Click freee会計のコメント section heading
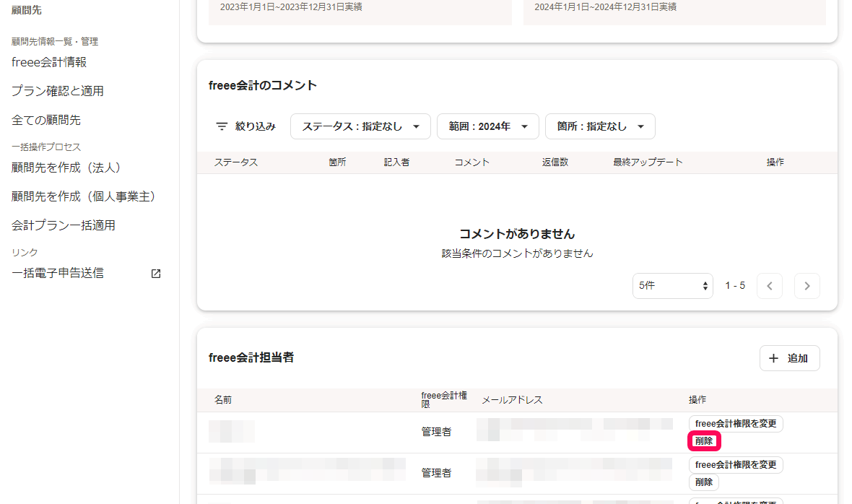This screenshot has height=504, width=852. click(x=262, y=86)
